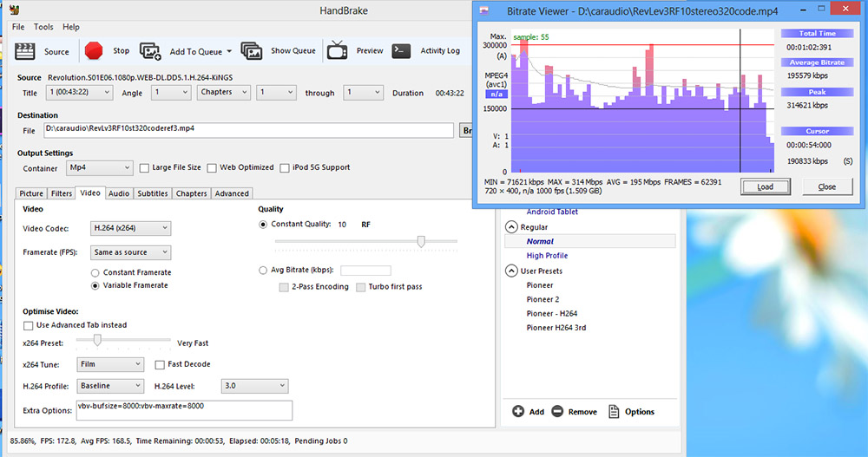Switch to the Chapters tab

[x=191, y=193]
